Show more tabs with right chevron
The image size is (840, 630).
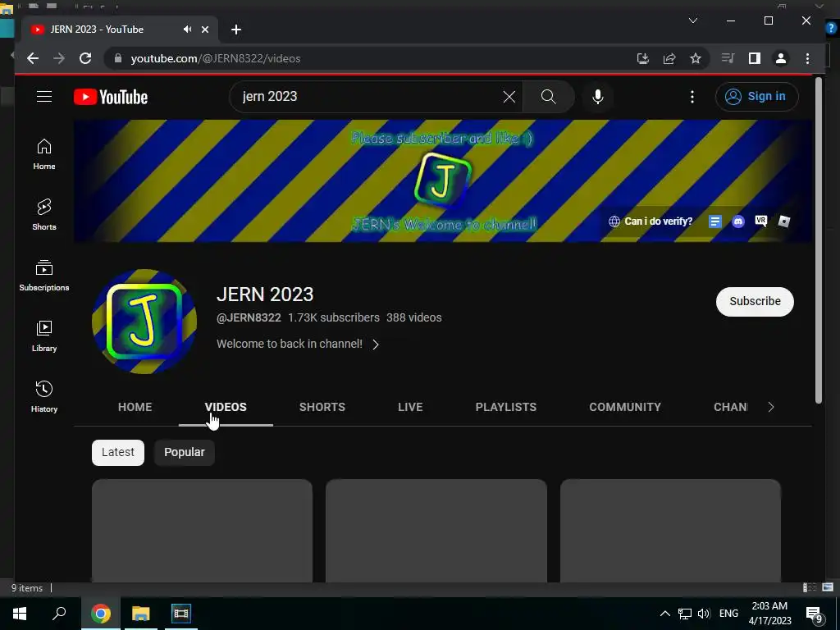coord(770,407)
